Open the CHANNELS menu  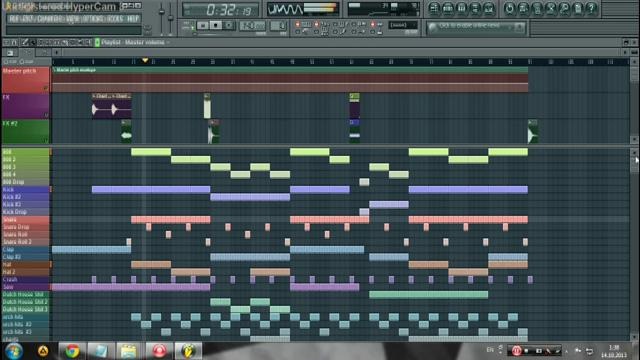(x=49, y=19)
